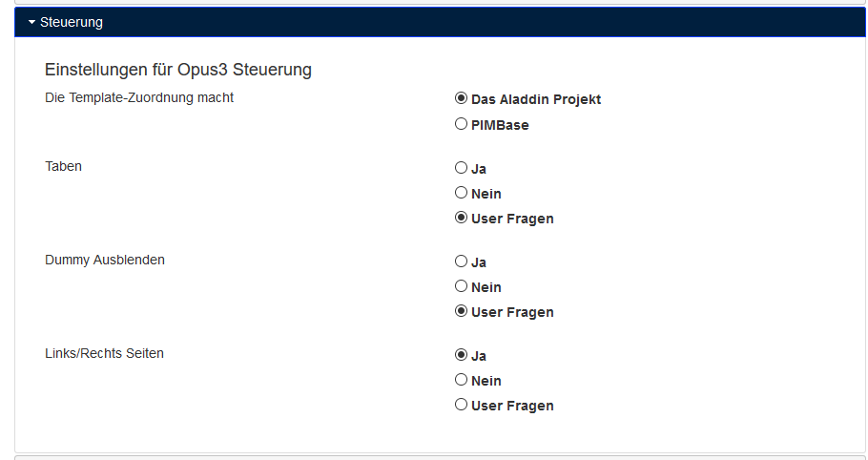Select User Fragen for Dummy Ausblenden
The height and width of the screenshot is (460, 868).
(462, 311)
